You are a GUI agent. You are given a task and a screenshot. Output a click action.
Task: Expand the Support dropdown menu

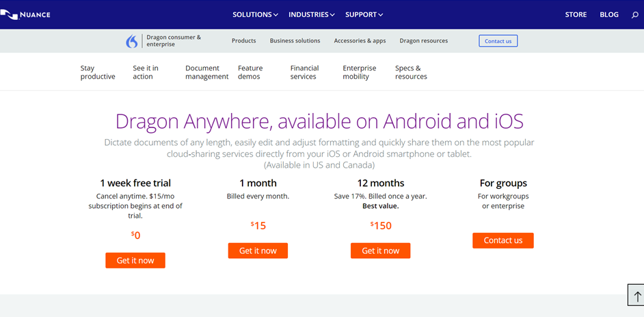point(364,14)
